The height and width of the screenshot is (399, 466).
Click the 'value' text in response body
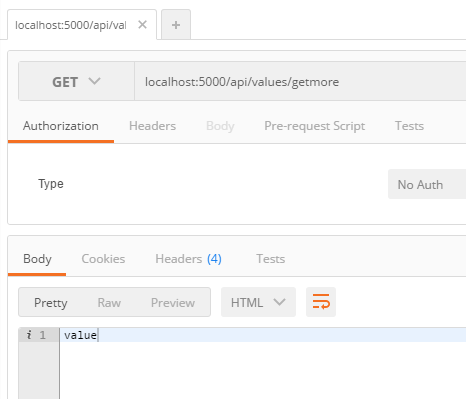(x=80, y=335)
